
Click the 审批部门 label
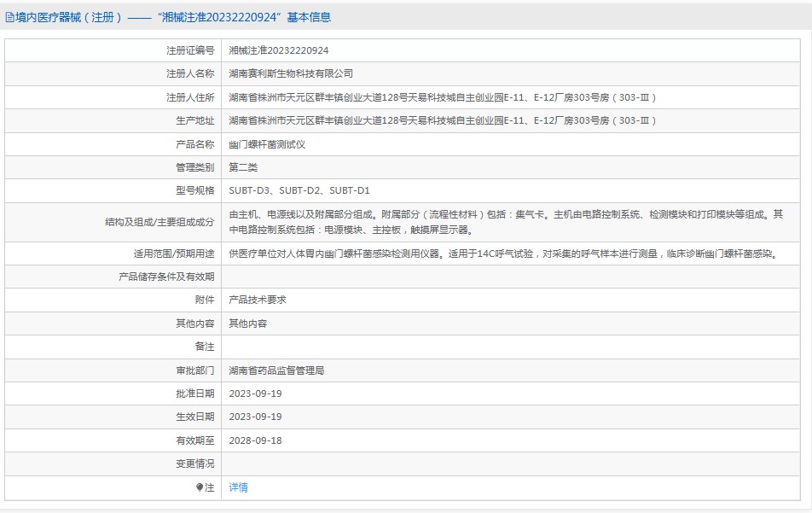tap(194, 370)
